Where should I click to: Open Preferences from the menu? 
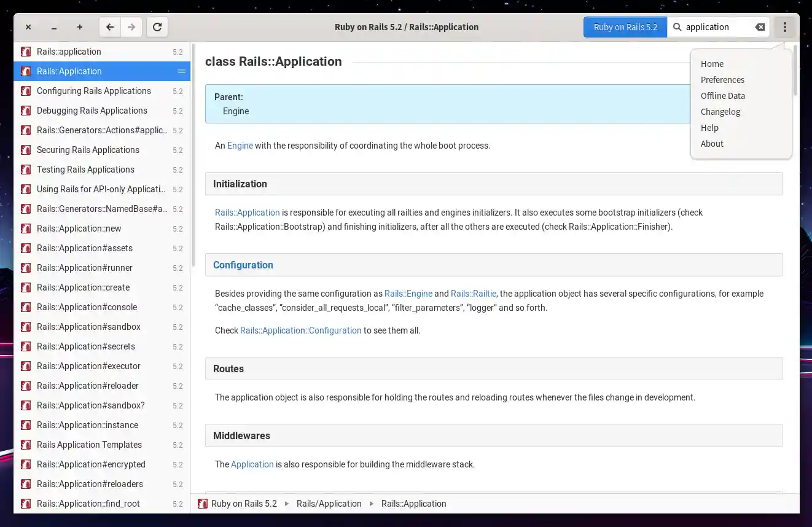pyautogui.click(x=723, y=80)
